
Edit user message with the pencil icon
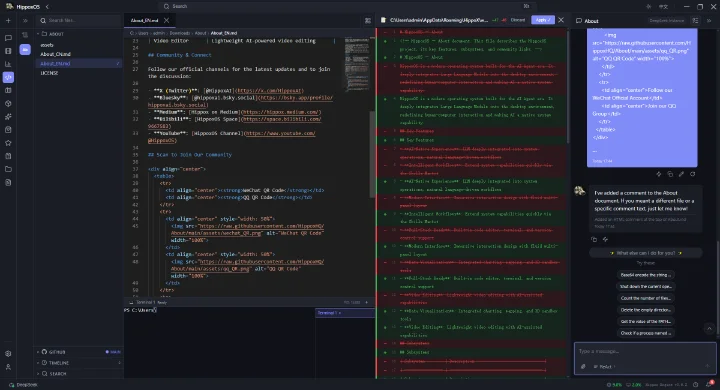(681, 174)
